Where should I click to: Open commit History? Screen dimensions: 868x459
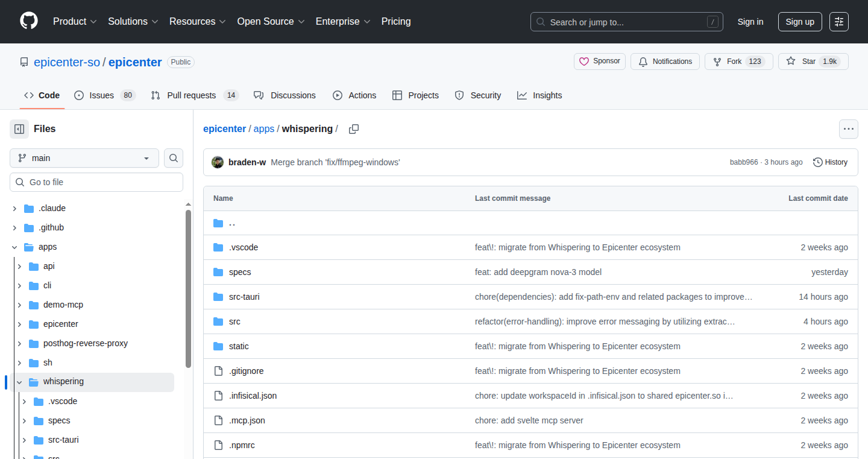coord(831,162)
